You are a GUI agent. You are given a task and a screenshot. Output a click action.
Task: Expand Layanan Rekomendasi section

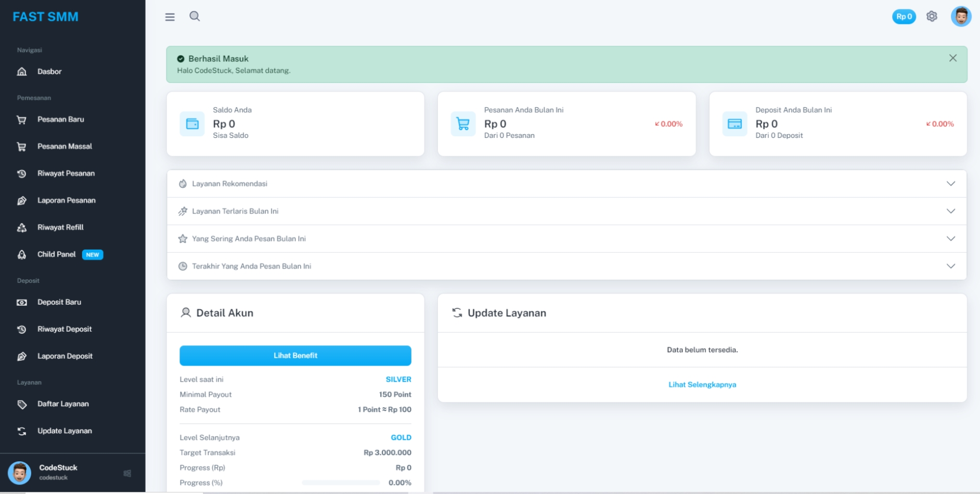(x=950, y=184)
